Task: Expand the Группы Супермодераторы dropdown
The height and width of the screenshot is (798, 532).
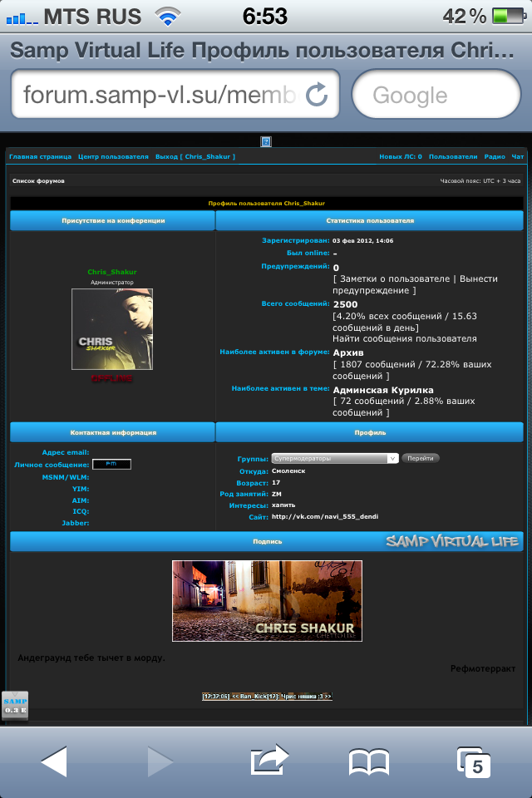Action: [334, 459]
